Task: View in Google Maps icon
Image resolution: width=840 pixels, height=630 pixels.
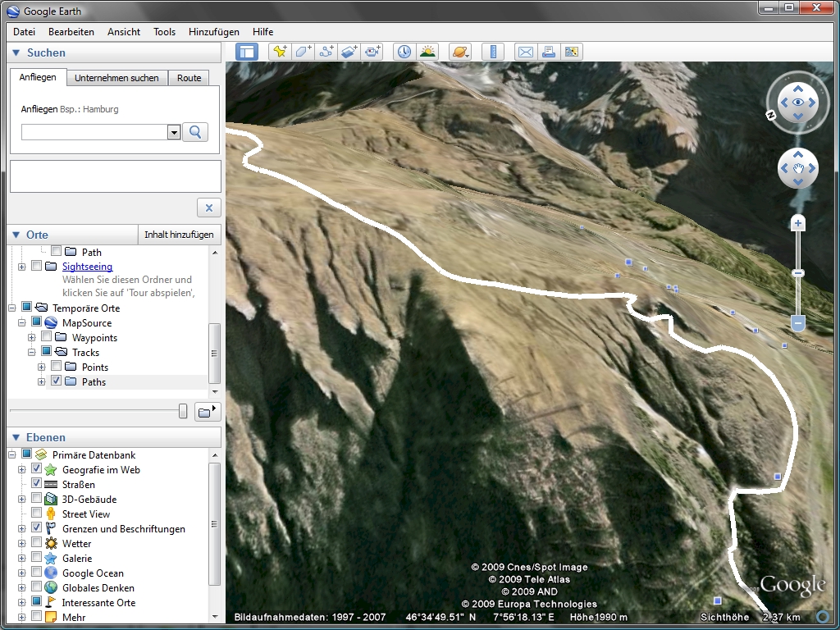Action: (572, 52)
